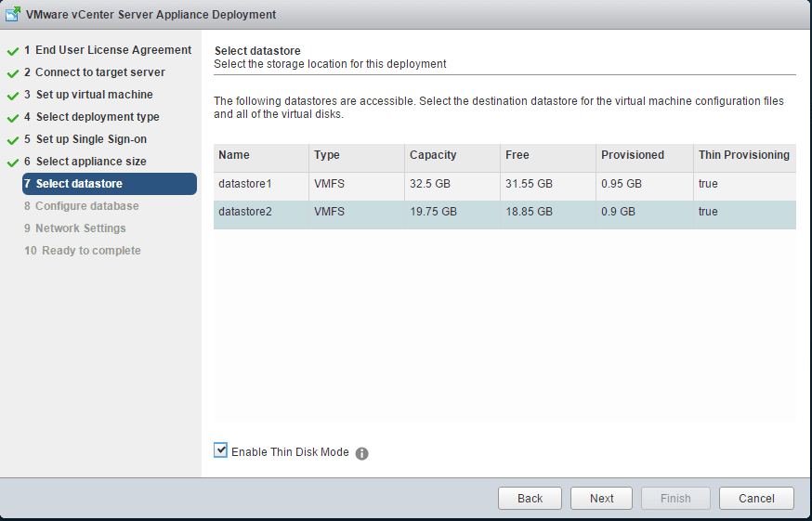Click the disabled Finish button
This screenshot has width=812, height=521.
pyautogui.click(x=675, y=498)
